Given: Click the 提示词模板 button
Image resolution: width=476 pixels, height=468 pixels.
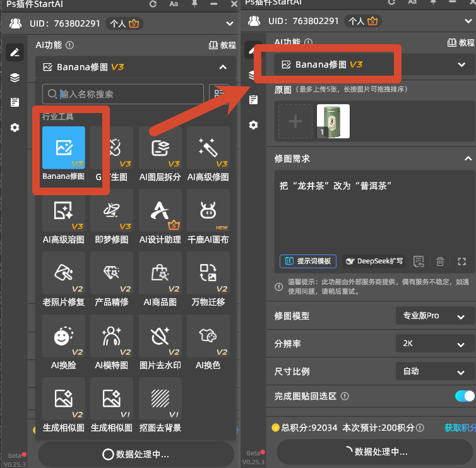Looking at the screenshot, I should [x=308, y=261].
